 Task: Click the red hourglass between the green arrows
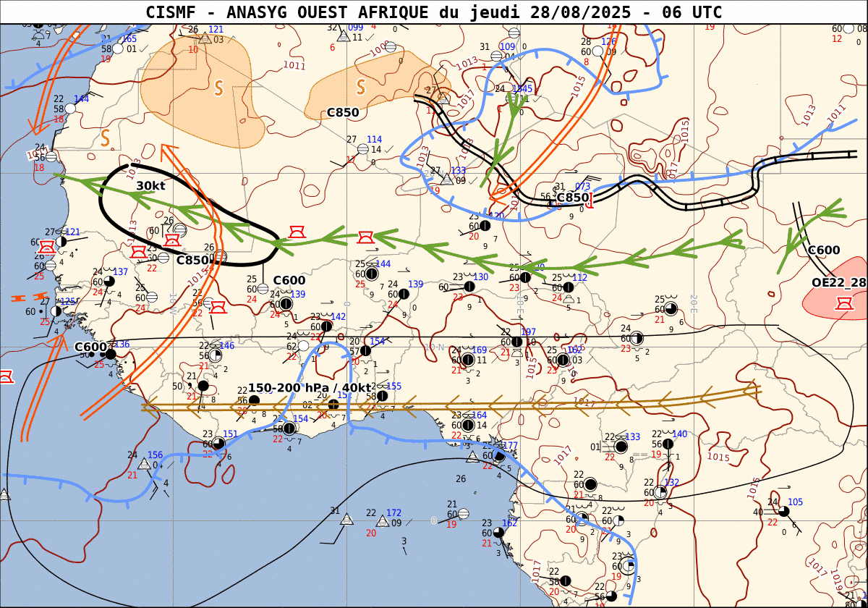(366, 237)
